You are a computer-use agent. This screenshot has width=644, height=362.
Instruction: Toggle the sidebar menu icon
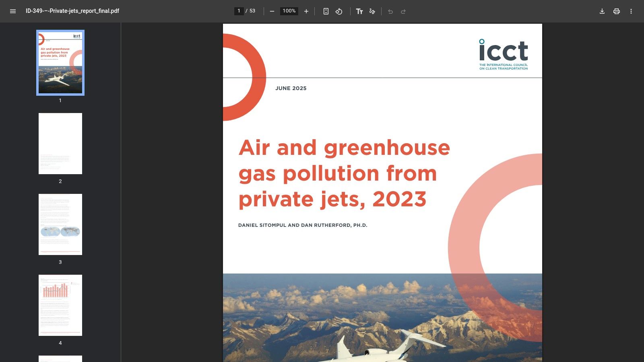click(13, 11)
